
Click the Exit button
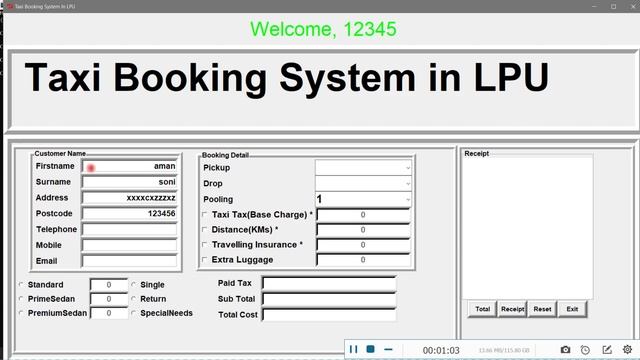tap(572, 309)
